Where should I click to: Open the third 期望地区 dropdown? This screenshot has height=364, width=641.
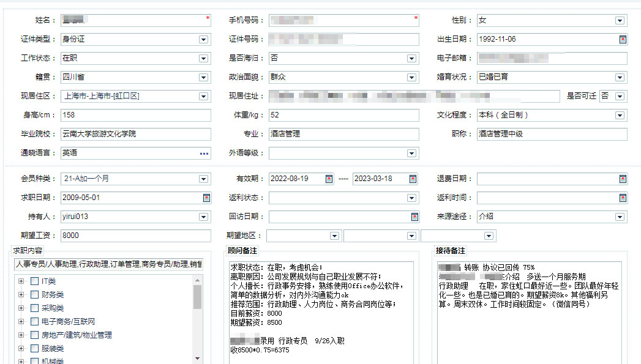[x=489, y=236]
